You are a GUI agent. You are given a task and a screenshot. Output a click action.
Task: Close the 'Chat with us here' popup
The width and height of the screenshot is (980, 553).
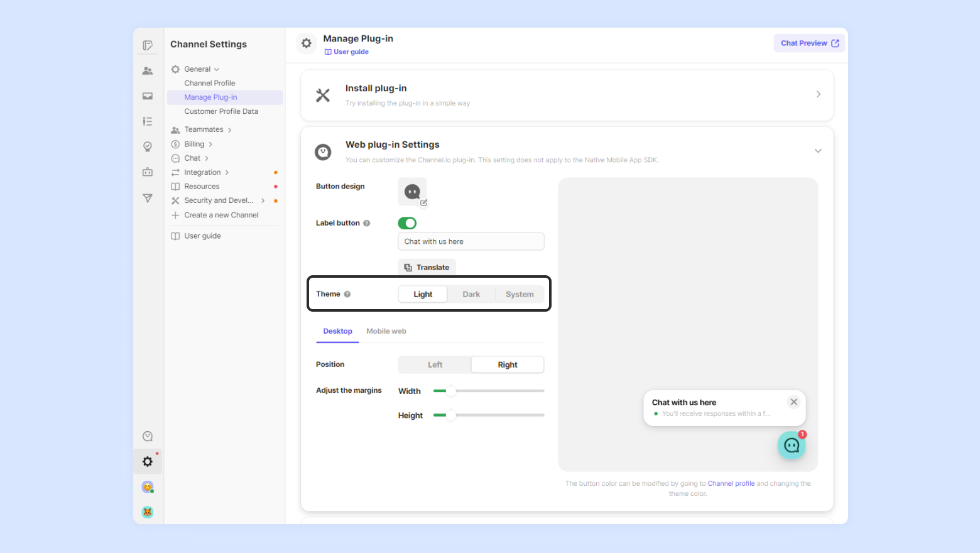[x=793, y=402]
